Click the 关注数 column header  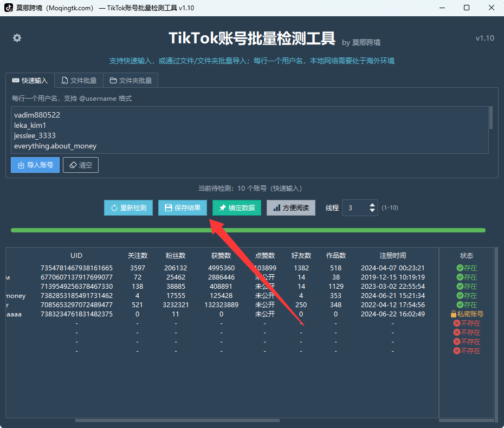(x=138, y=256)
